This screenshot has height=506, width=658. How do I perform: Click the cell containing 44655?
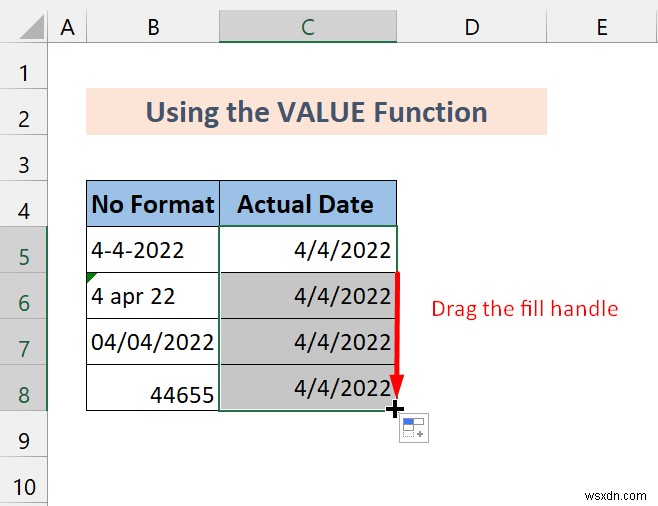pyautogui.click(x=153, y=388)
